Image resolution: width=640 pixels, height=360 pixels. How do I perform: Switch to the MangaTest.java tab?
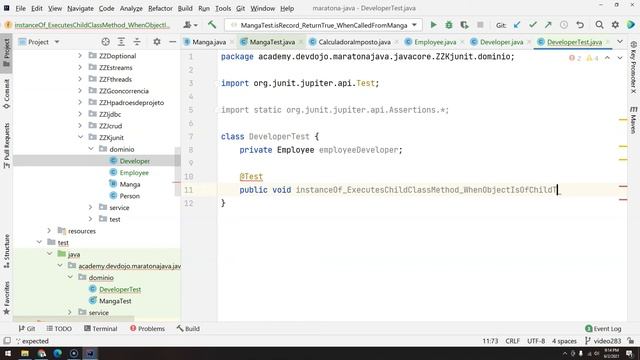(x=272, y=42)
